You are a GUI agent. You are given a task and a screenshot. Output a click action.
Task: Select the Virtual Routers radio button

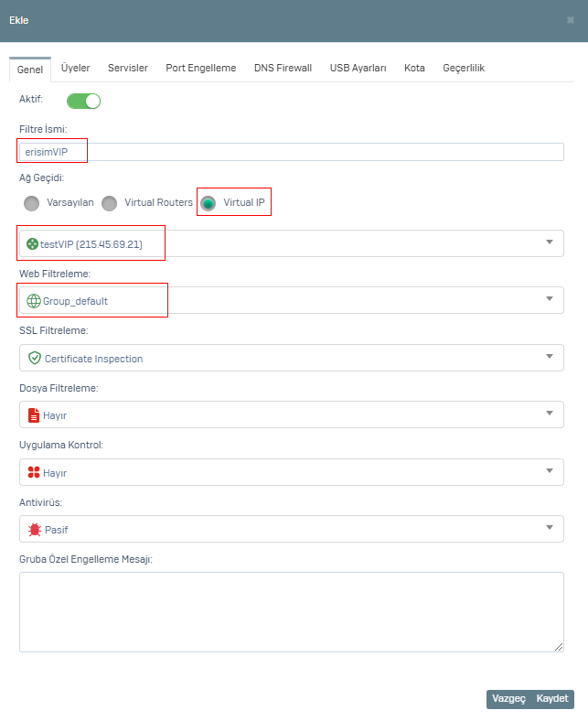click(109, 203)
